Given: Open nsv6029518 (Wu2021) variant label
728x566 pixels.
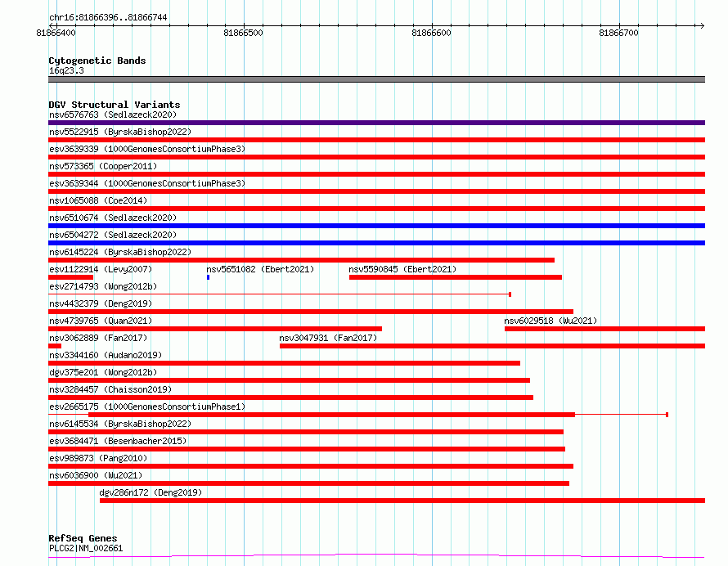Looking at the screenshot, I should tap(550, 321).
